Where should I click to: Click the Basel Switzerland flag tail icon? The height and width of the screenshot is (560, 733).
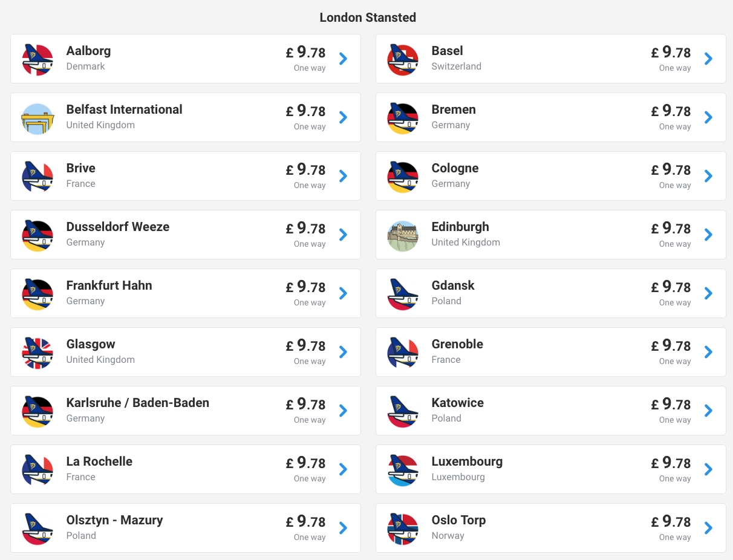[403, 59]
